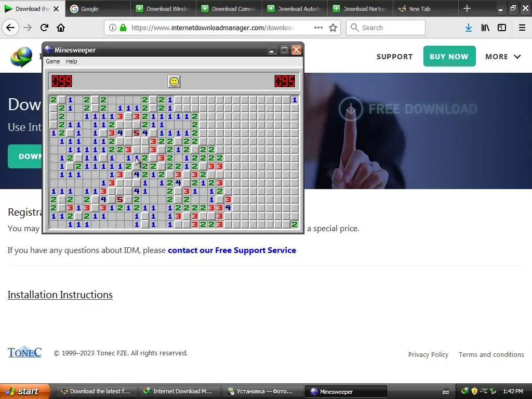The image size is (532, 399).
Task: Click the Minesweeper smiley face reset button
Action: (174, 82)
